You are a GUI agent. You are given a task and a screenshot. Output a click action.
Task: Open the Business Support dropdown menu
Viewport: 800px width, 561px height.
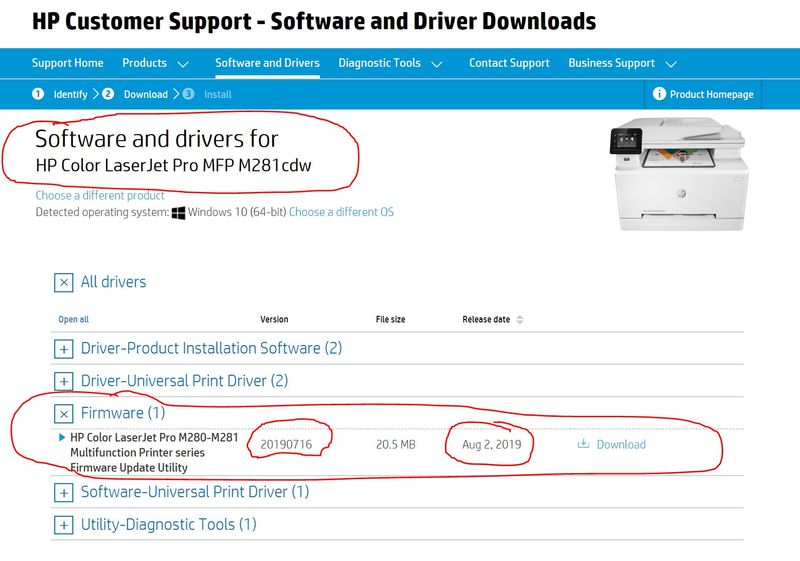tap(622, 63)
